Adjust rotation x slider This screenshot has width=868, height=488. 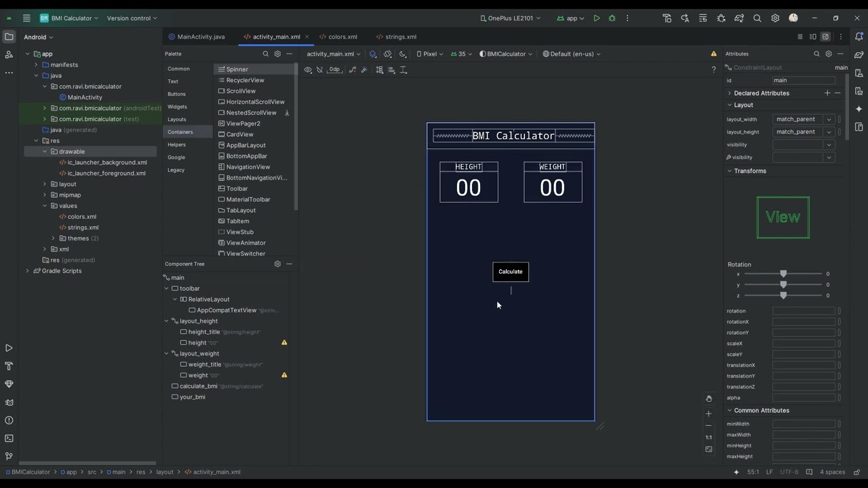point(783,274)
